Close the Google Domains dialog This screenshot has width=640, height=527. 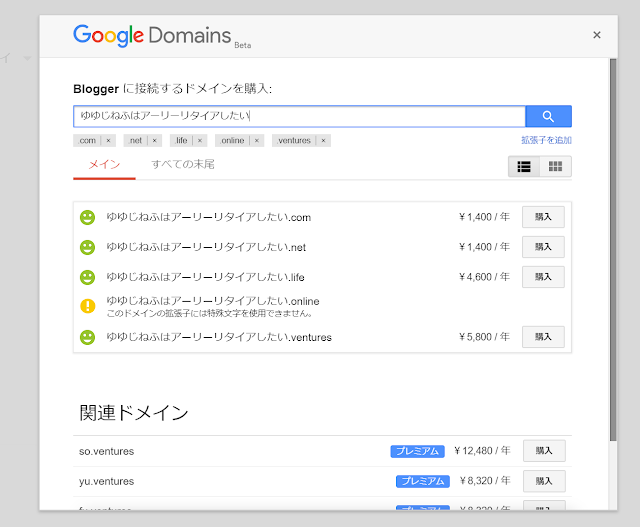click(597, 35)
